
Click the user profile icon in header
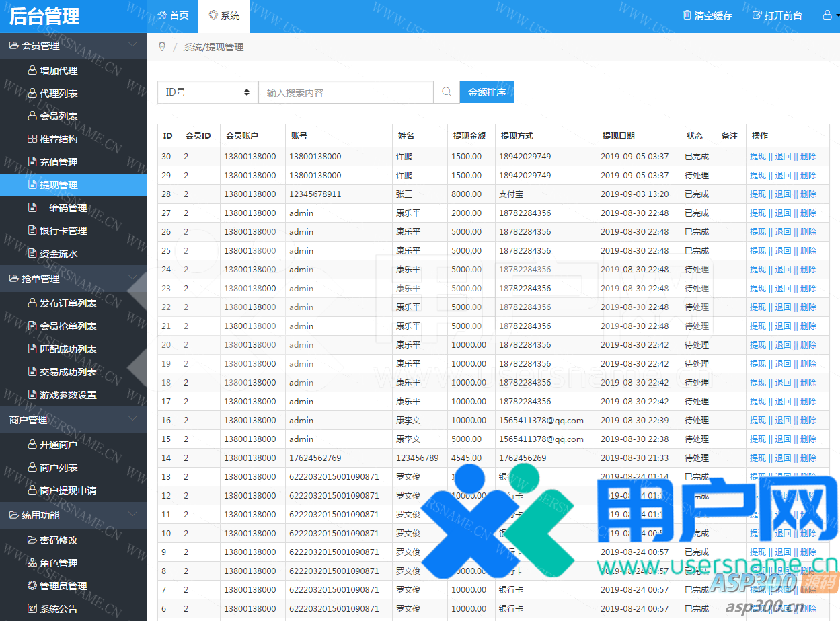827,15
